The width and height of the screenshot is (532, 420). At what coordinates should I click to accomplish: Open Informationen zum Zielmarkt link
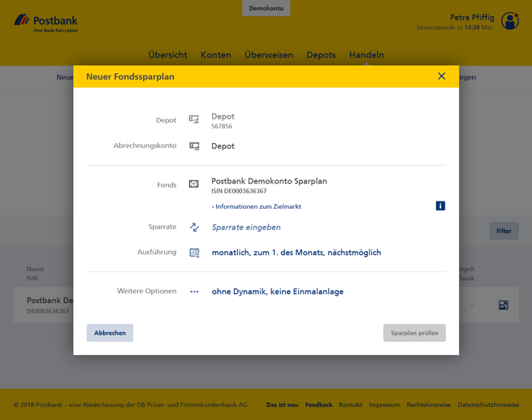point(256,206)
